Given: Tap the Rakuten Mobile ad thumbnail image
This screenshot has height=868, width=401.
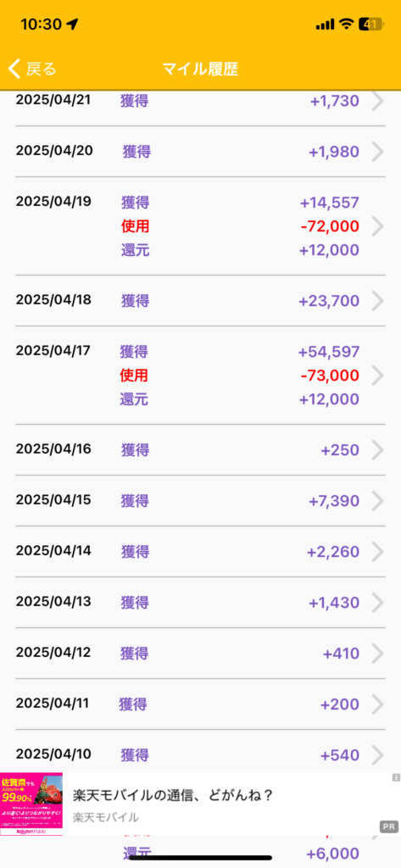Looking at the screenshot, I should [31, 804].
